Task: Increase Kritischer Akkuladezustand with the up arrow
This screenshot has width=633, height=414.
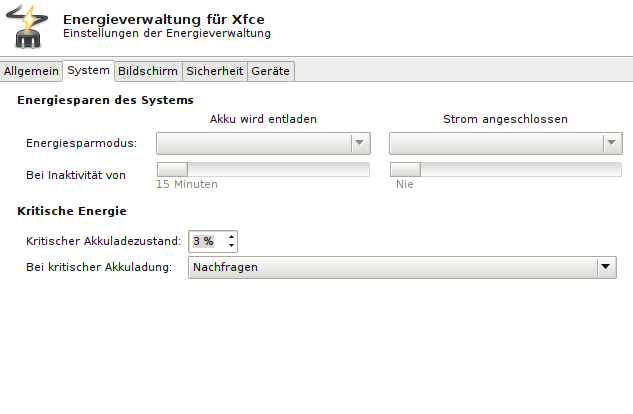Action: (231, 237)
